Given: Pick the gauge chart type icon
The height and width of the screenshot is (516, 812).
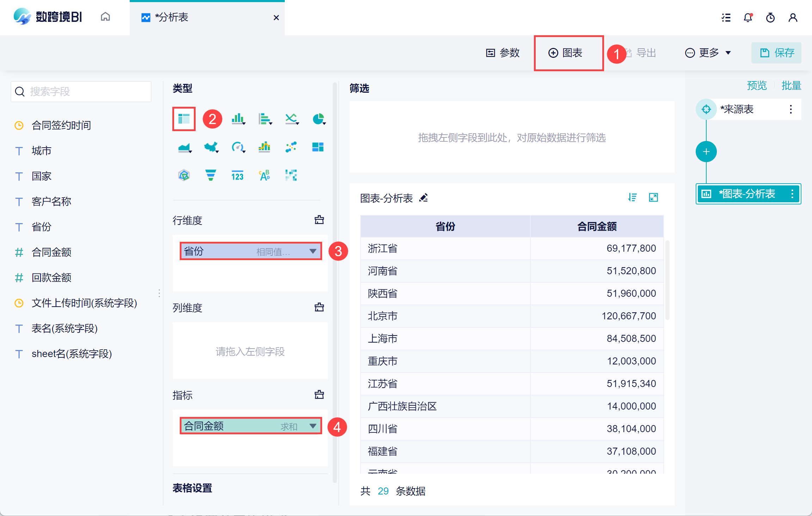Looking at the screenshot, I should tap(238, 147).
